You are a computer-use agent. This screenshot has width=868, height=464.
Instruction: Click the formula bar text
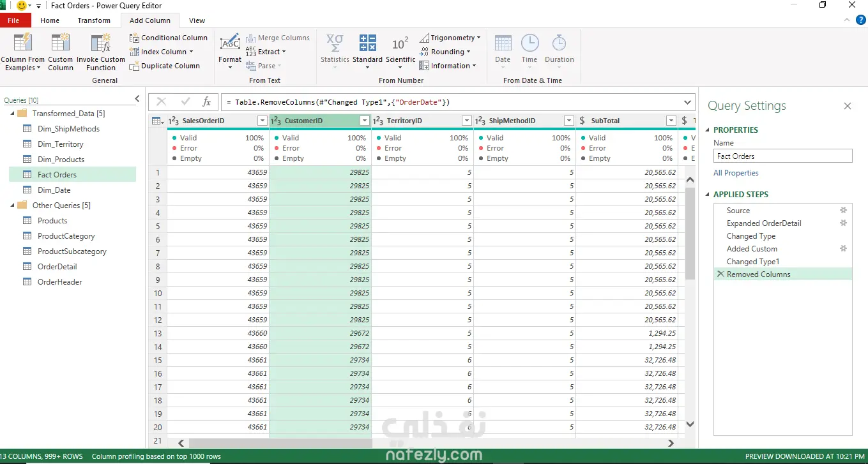338,102
